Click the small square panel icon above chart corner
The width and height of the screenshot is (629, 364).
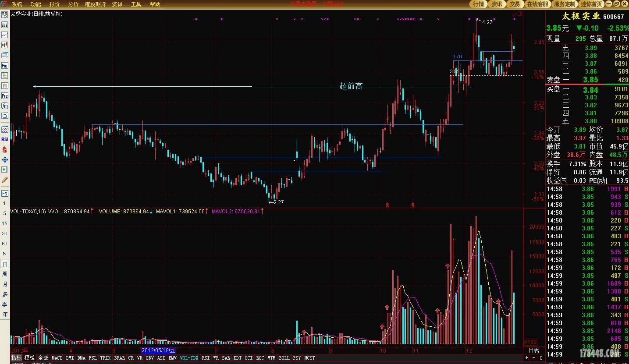[519, 14]
